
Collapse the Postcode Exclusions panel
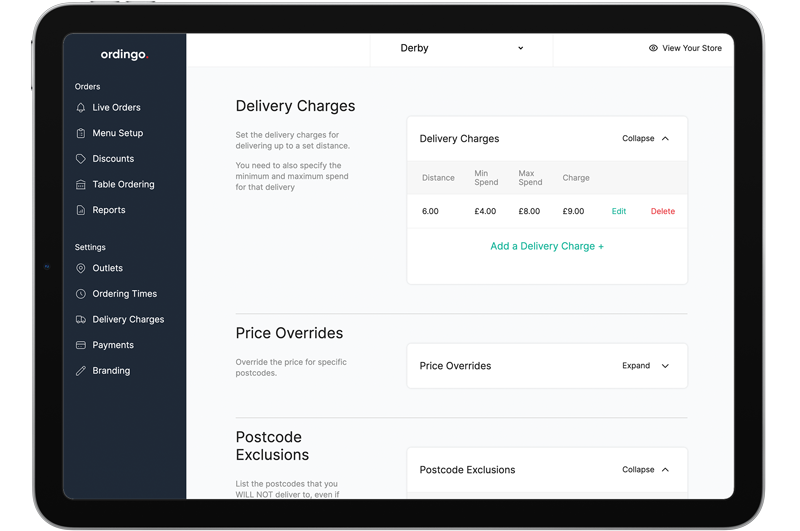pos(645,470)
